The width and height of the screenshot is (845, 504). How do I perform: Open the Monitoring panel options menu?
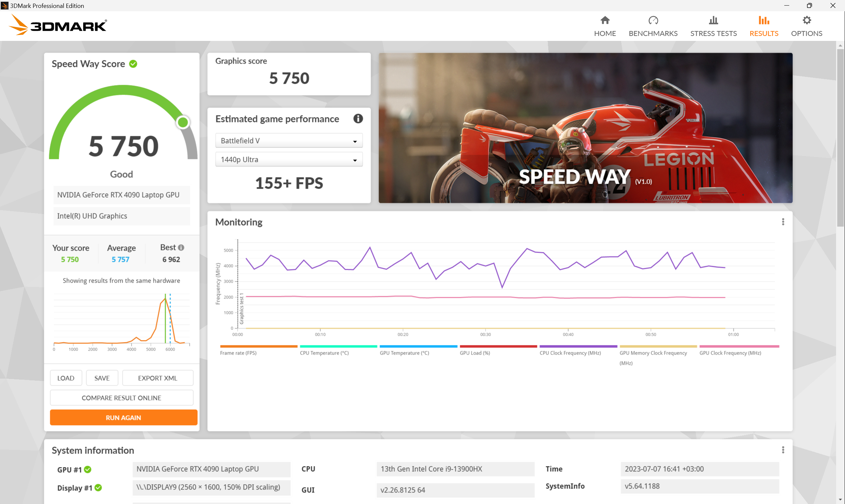point(783,222)
